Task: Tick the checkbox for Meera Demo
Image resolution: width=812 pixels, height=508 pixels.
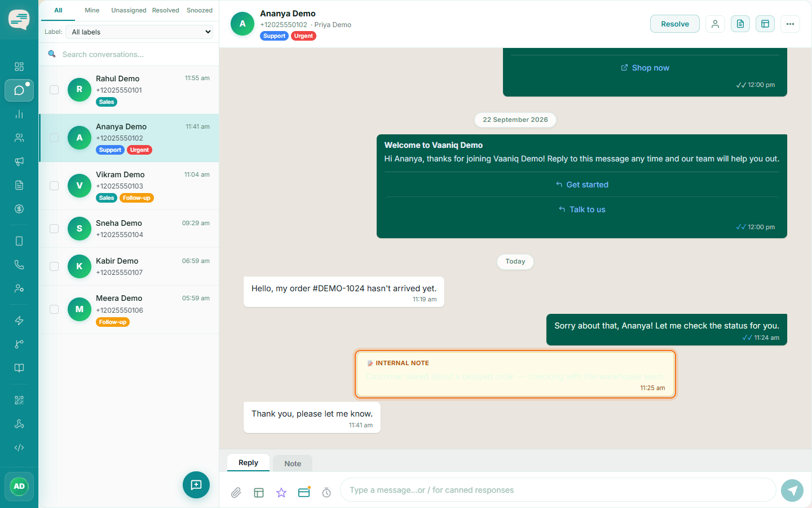Action: tap(54, 309)
